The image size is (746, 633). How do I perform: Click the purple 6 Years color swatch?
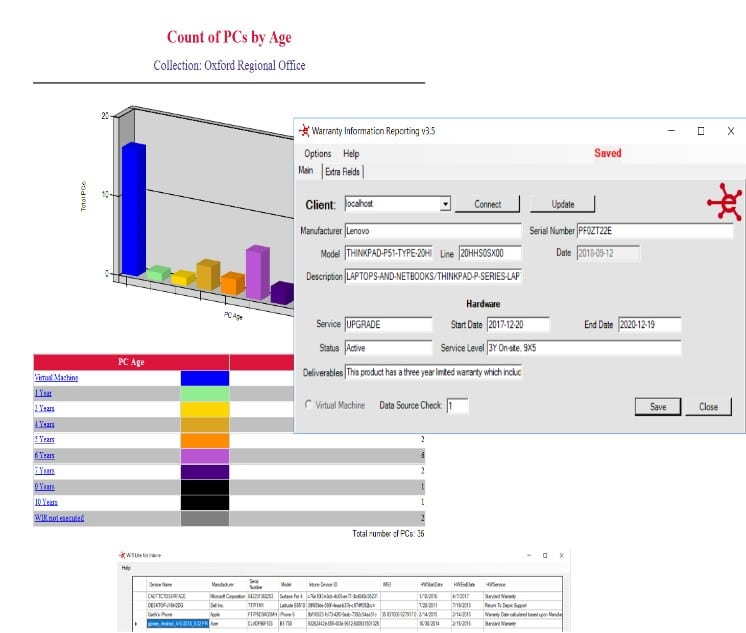pyautogui.click(x=205, y=456)
